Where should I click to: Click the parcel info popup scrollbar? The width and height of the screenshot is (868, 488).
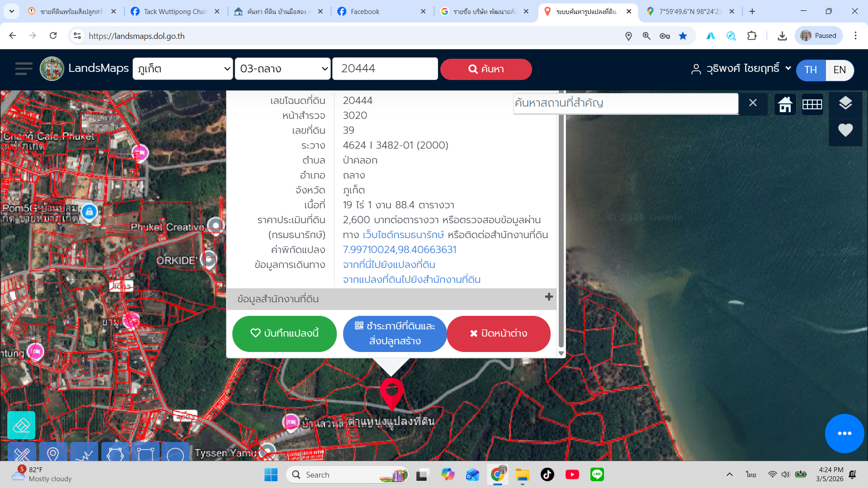[x=561, y=226]
